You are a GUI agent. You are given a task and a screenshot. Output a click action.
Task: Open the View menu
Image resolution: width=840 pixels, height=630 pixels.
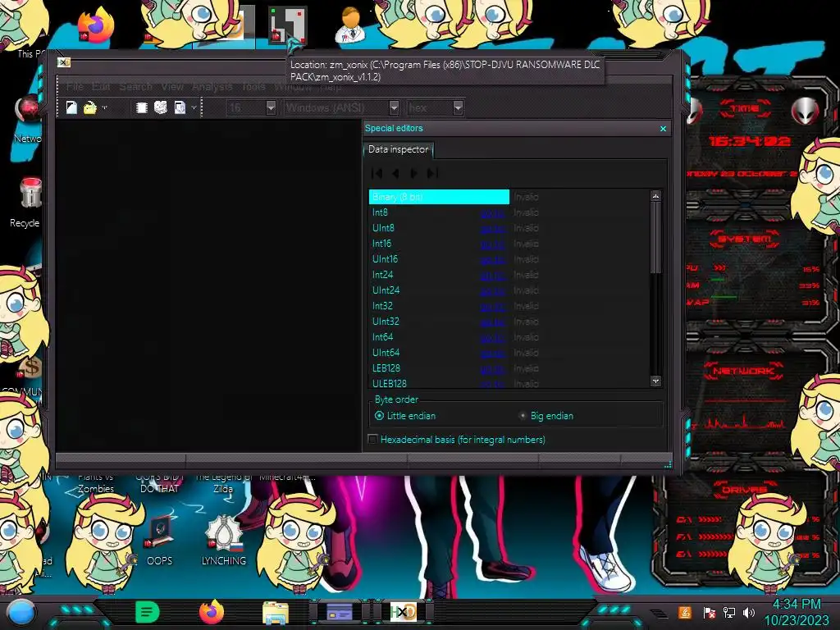(172, 86)
